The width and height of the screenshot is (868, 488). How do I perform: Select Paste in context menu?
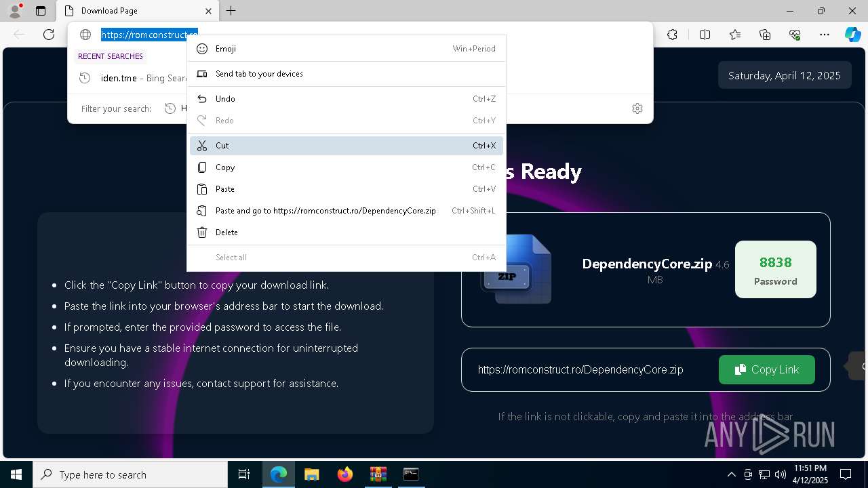pos(346,189)
